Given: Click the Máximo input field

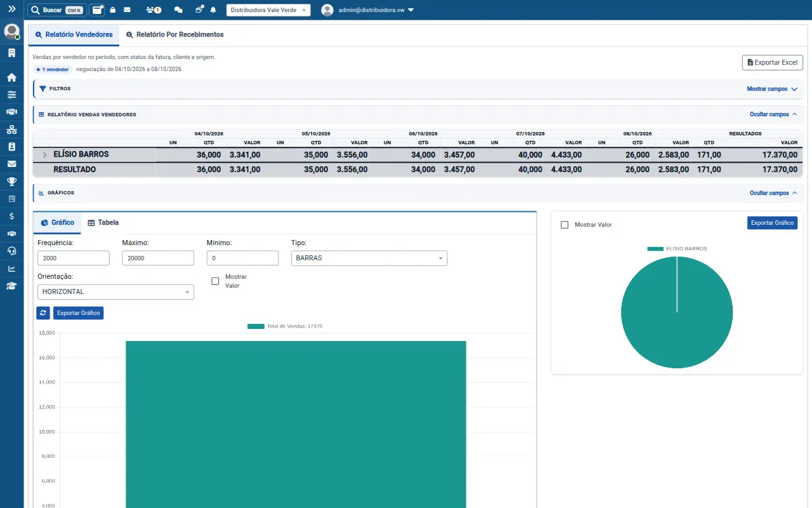Looking at the screenshot, I should (x=158, y=258).
